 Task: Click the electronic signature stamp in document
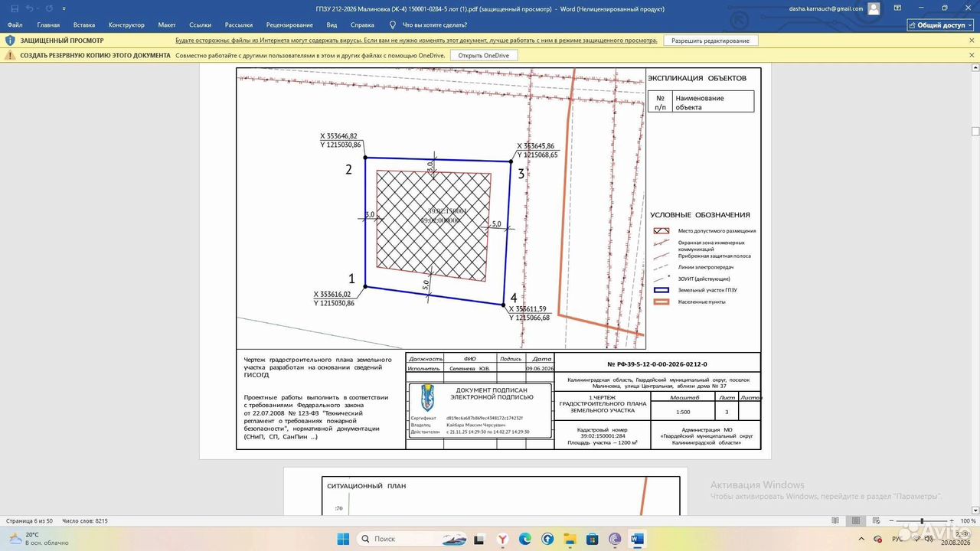[x=479, y=411]
